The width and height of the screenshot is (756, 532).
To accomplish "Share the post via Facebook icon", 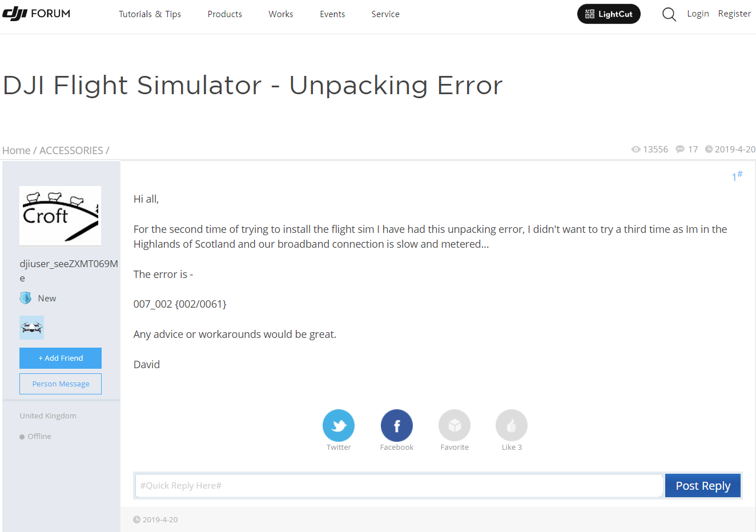I will (397, 425).
